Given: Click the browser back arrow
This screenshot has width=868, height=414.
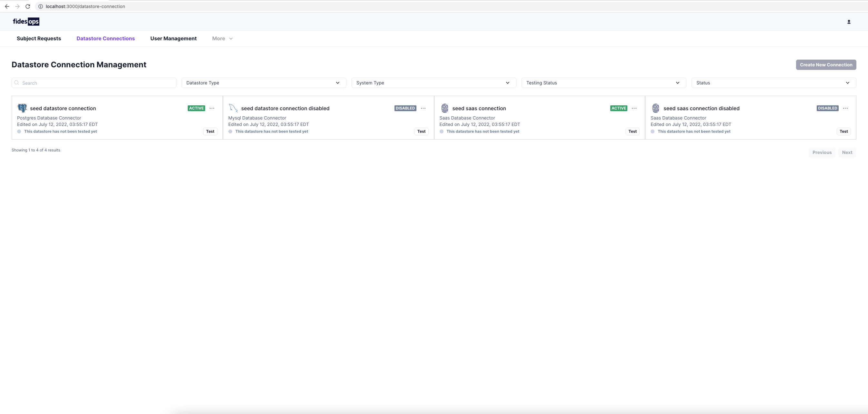Looking at the screenshot, I should (7, 6).
